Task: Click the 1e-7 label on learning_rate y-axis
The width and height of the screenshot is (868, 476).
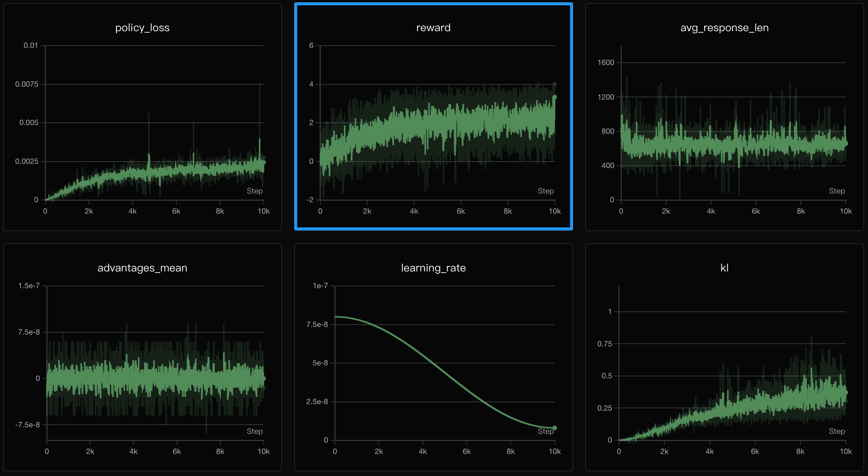Action: click(320, 286)
